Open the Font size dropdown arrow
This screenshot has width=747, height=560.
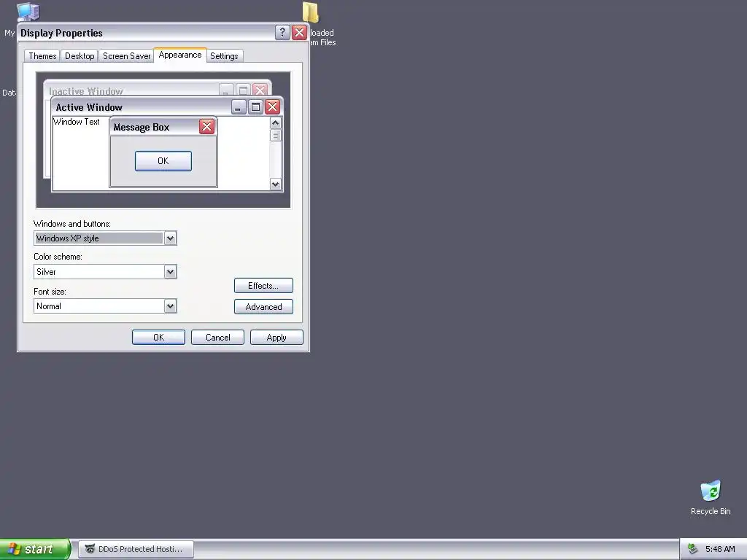click(170, 306)
